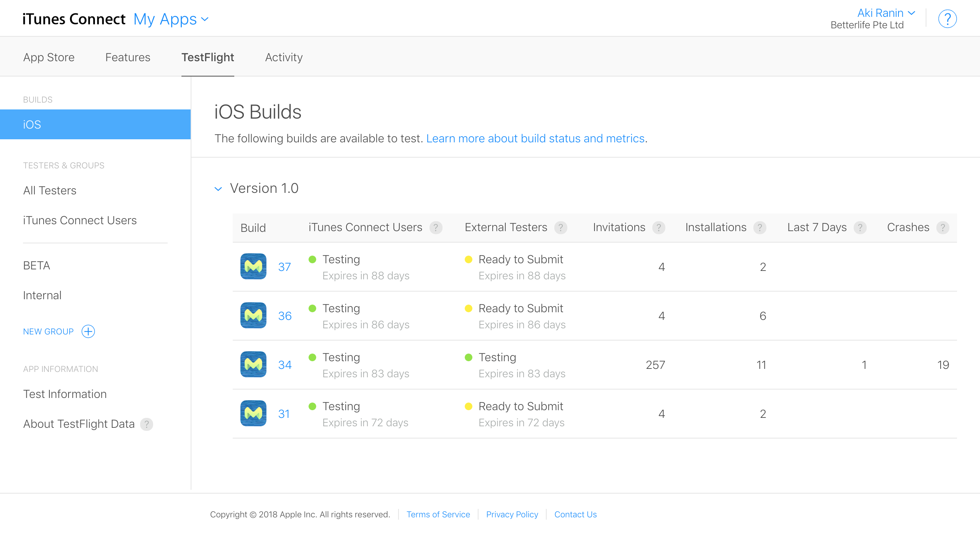980x538 pixels.
Task: Open About TestFlight Data in sidebar
Action: (x=79, y=424)
